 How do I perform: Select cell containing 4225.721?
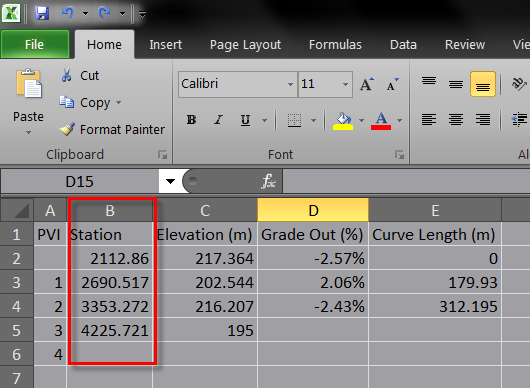pyautogui.click(x=110, y=330)
